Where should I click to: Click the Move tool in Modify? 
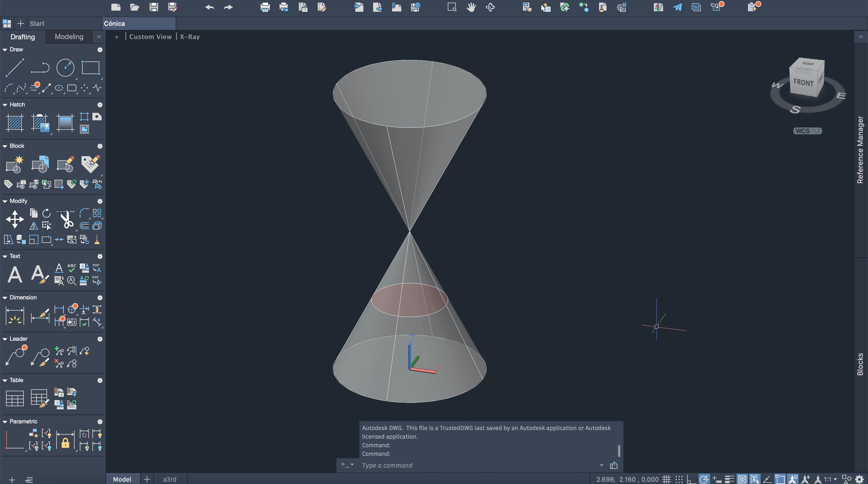15,219
